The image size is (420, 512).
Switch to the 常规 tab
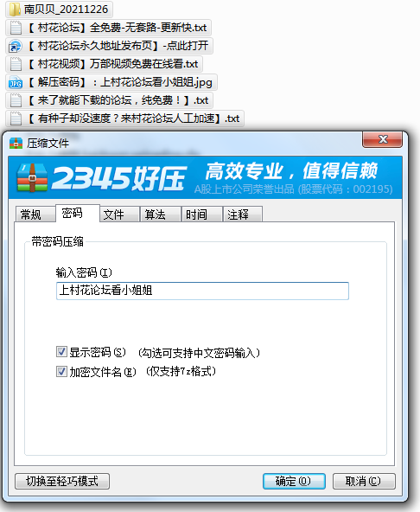[x=35, y=214]
